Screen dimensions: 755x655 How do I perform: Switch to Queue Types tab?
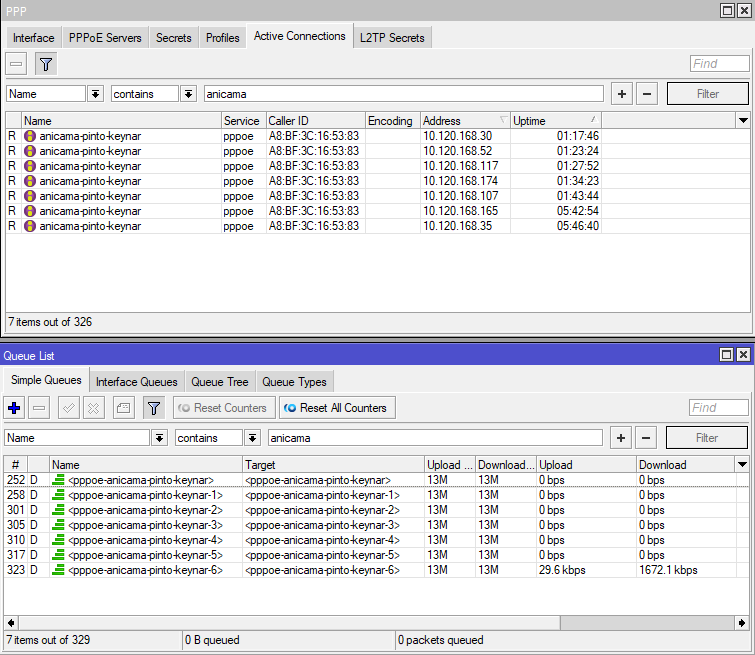pyautogui.click(x=294, y=381)
